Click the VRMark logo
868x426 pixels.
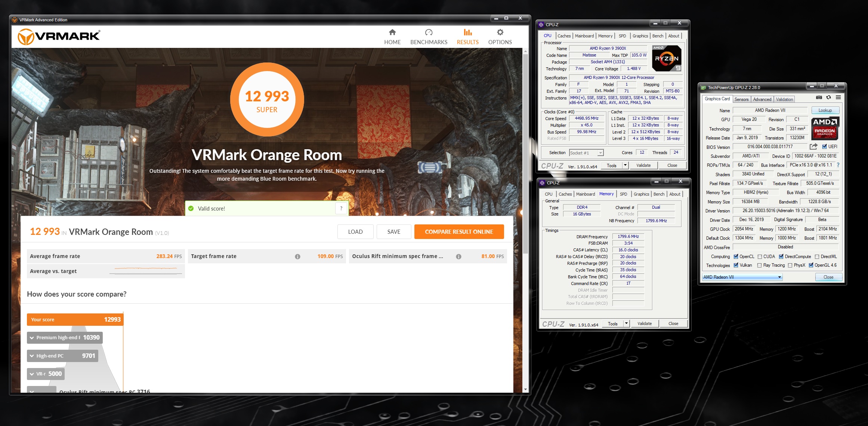[x=59, y=37]
